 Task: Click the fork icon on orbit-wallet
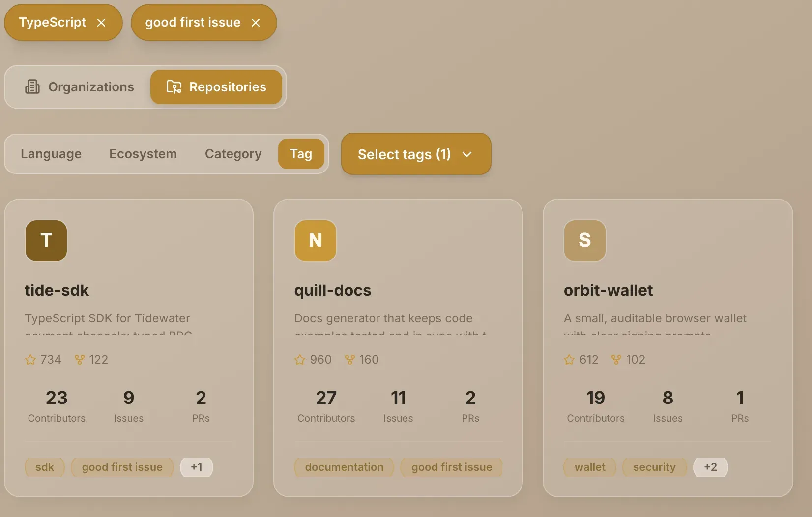616,360
